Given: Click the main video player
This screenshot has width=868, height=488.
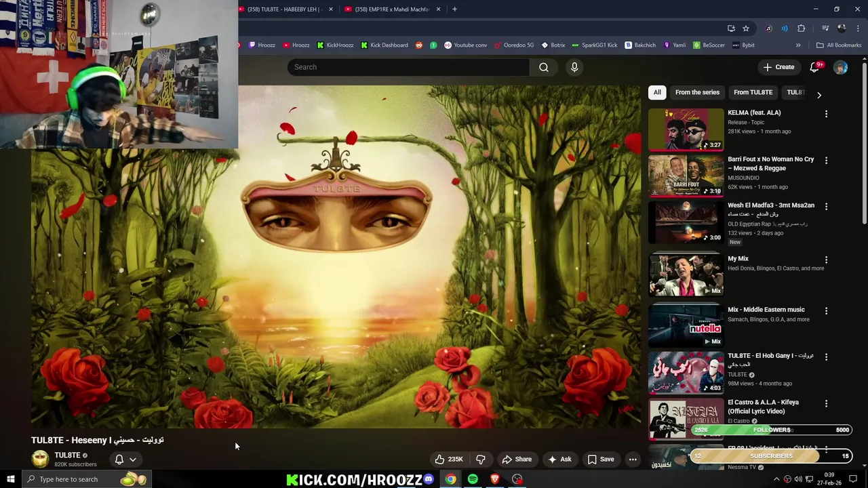Looking at the screenshot, I should tap(336, 258).
